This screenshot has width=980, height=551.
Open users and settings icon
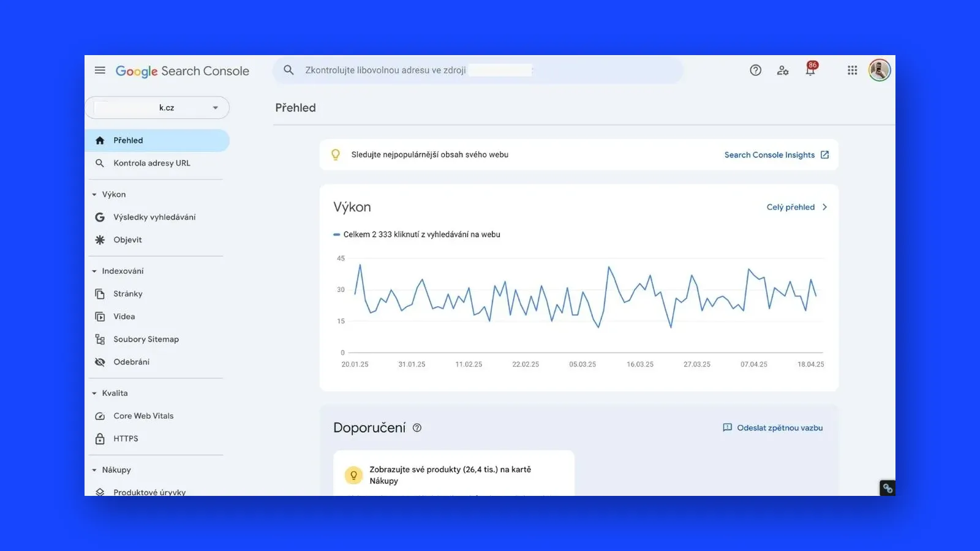click(783, 70)
